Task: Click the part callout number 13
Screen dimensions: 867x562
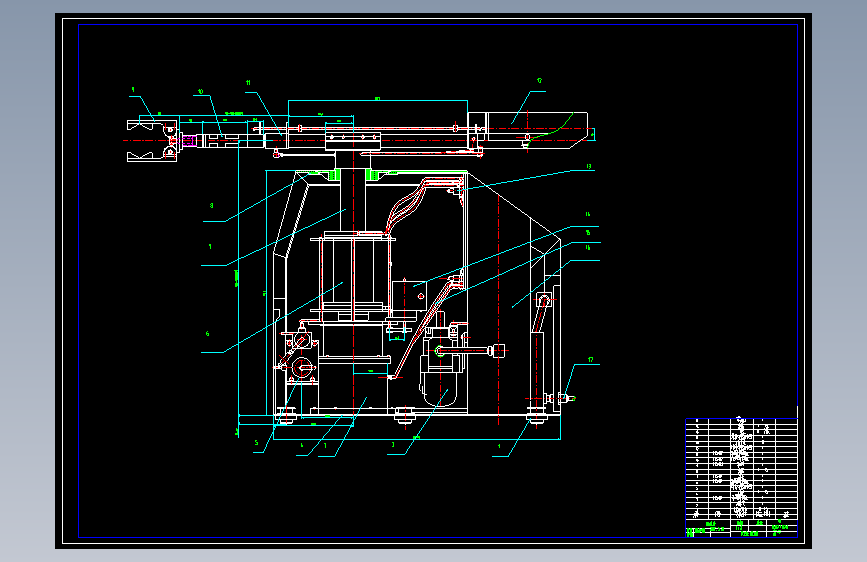Action: [x=588, y=166]
